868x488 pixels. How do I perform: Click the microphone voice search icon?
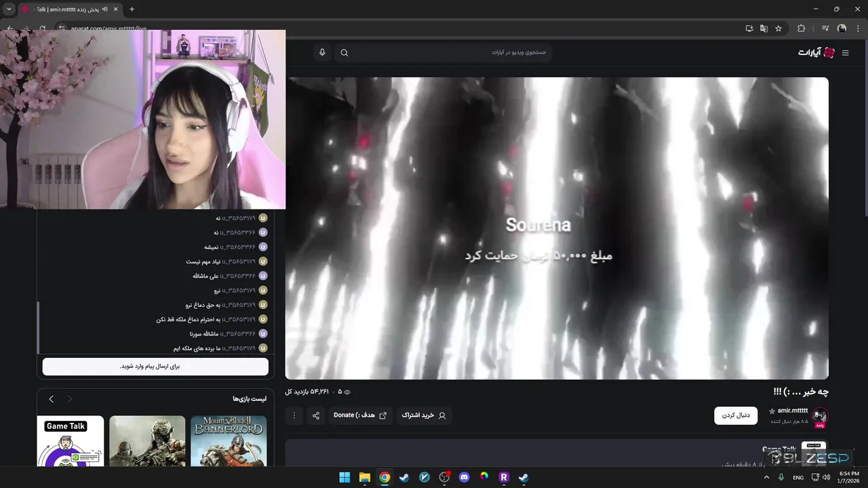[322, 53]
